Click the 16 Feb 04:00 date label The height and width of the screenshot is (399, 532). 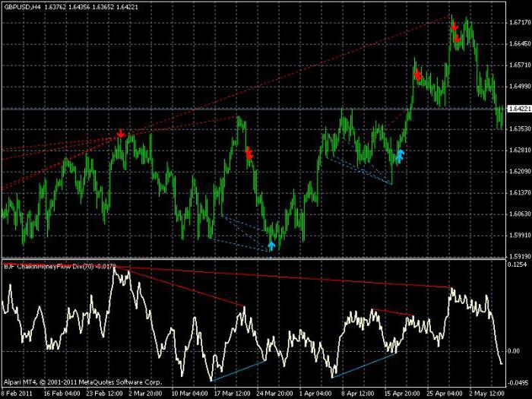coord(62,394)
